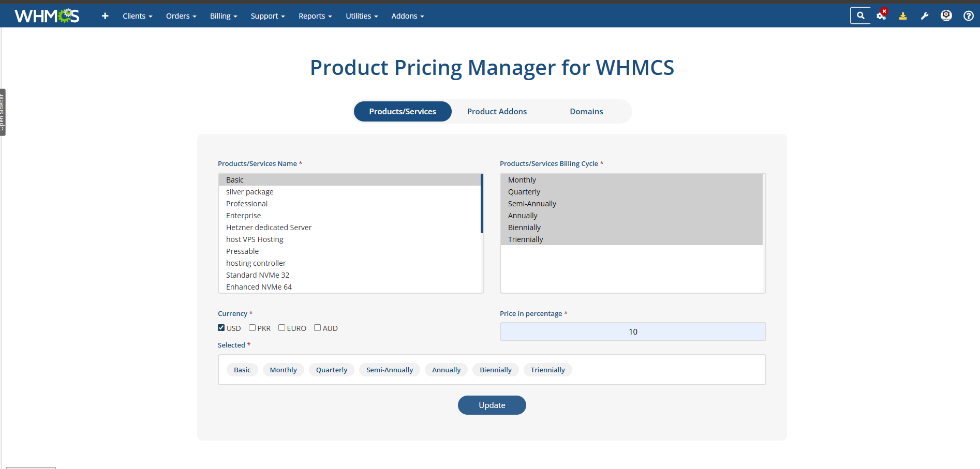Switch to the Domains tab
This screenshot has height=469, width=980.
pyautogui.click(x=586, y=112)
